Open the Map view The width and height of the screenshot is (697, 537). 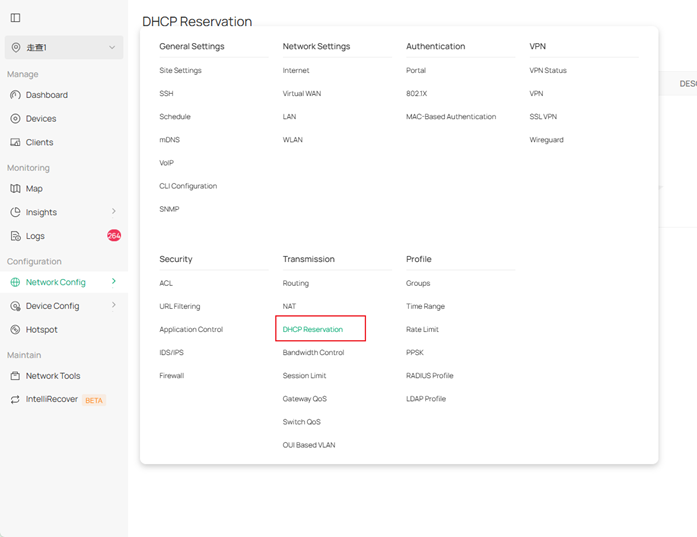pos(34,189)
